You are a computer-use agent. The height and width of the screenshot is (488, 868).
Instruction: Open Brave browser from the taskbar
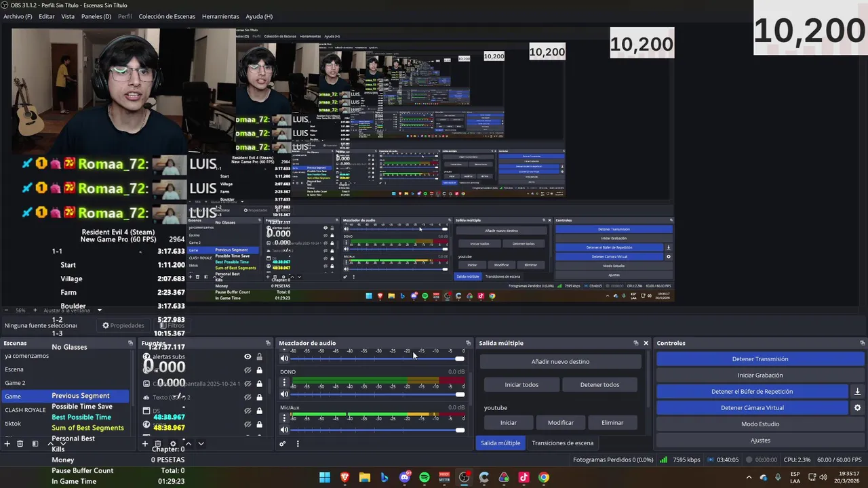click(344, 477)
